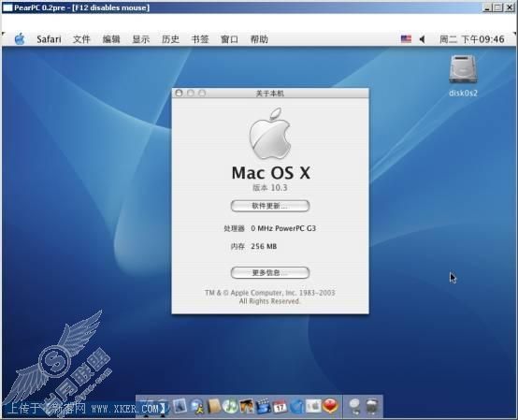Click the 关于本机 window title bar
518x420 pixels.
coord(270,94)
